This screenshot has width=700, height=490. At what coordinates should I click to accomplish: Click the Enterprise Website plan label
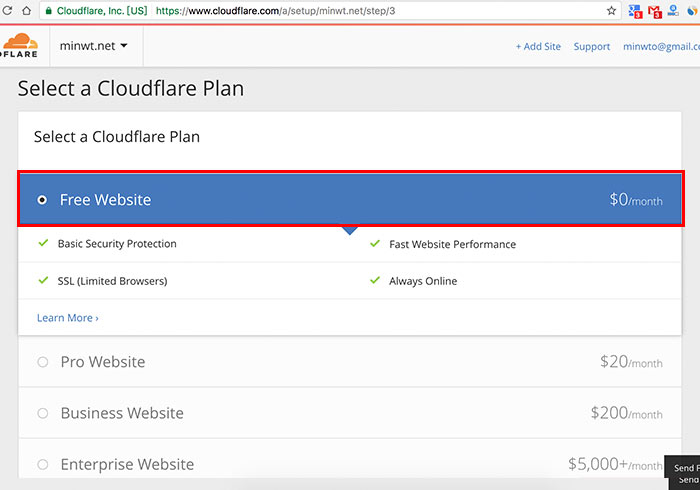[x=127, y=464]
